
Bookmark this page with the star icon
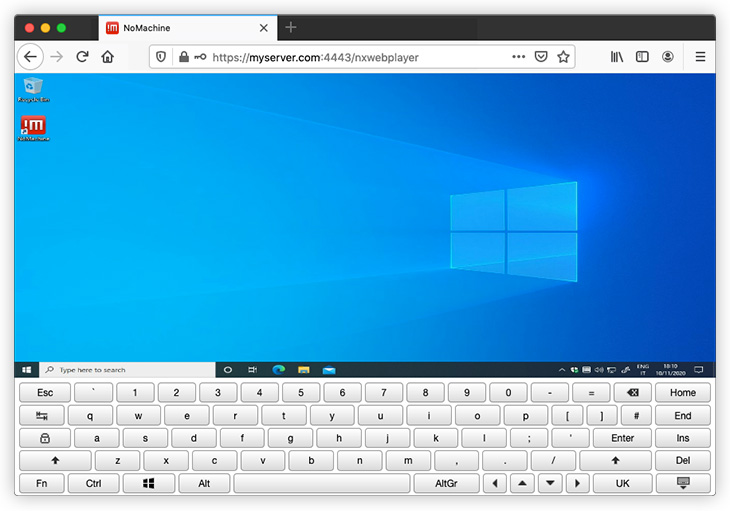pyautogui.click(x=564, y=57)
